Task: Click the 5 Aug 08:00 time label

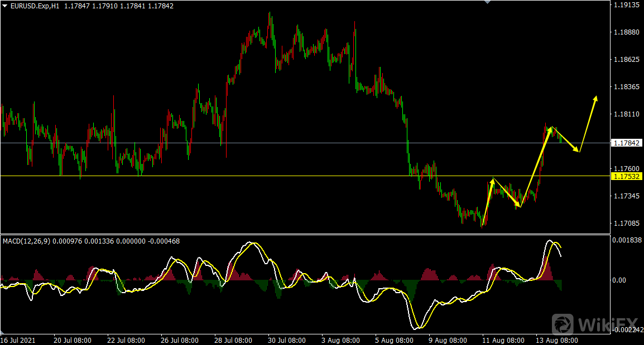Action: tap(393, 339)
